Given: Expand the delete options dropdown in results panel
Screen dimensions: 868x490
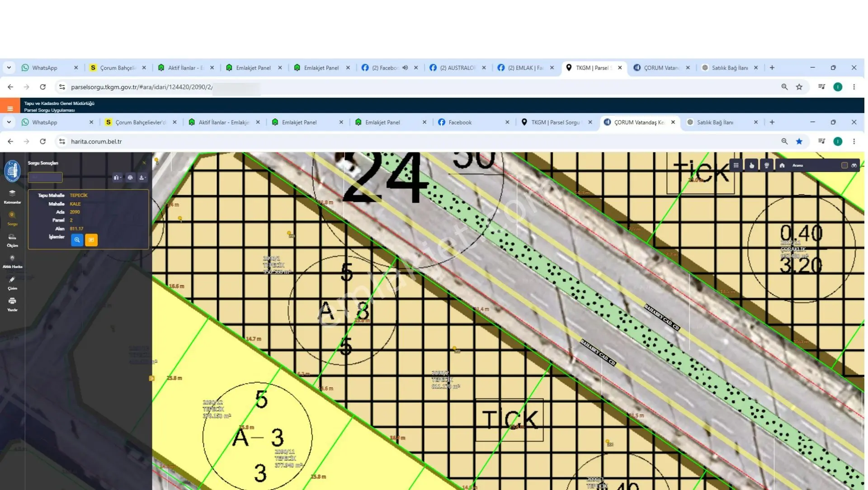Looking at the screenshot, I should coord(118,177).
